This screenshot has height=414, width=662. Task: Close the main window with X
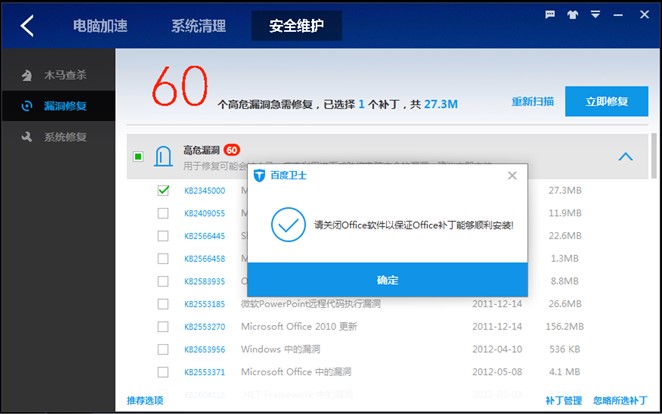pyautogui.click(x=644, y=15)
